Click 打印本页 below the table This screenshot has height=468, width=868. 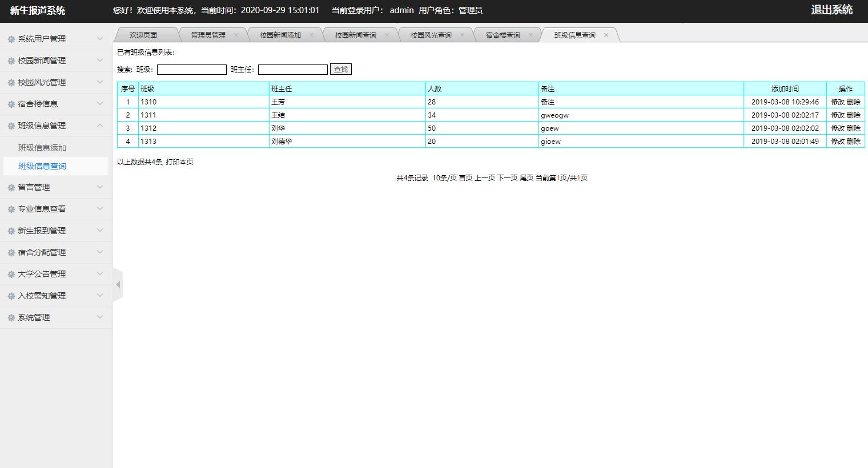180,162
